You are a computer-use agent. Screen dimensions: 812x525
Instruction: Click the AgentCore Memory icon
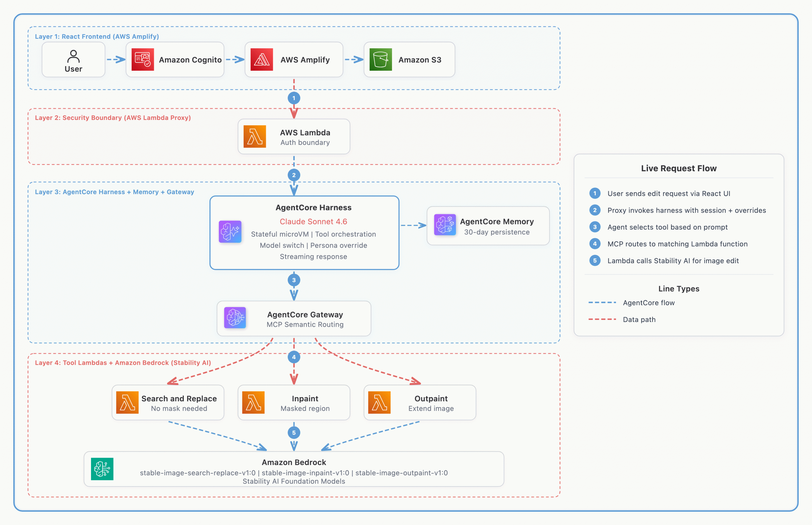coord(445,225)
